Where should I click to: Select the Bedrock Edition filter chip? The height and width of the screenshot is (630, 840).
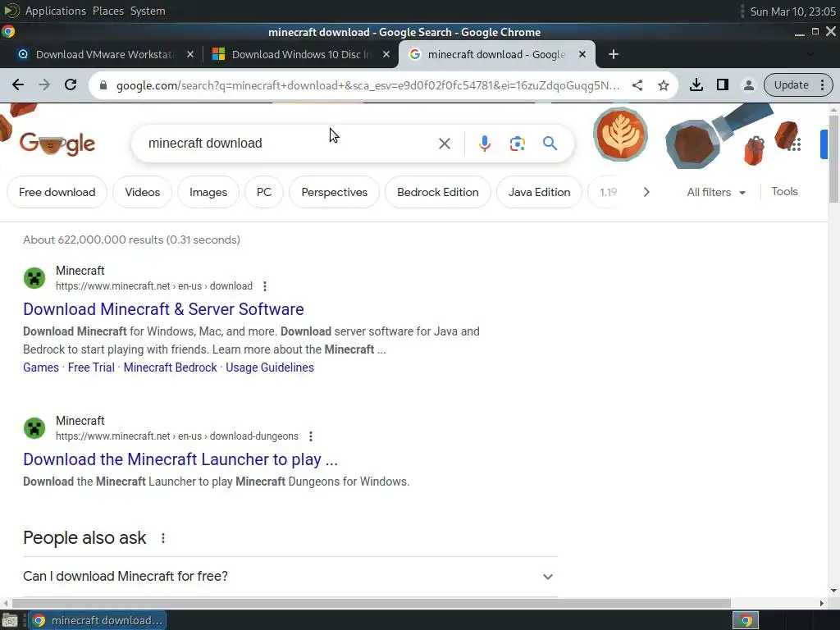coord(438,192)
